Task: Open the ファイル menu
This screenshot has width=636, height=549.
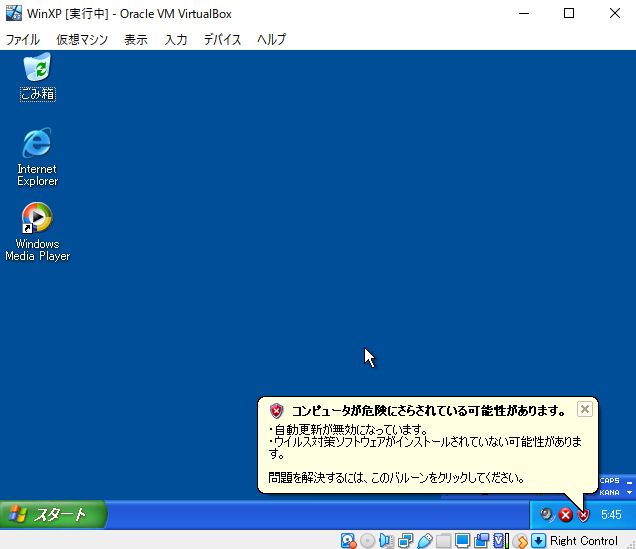Action: pyautogui.click(x=23, y=39)
